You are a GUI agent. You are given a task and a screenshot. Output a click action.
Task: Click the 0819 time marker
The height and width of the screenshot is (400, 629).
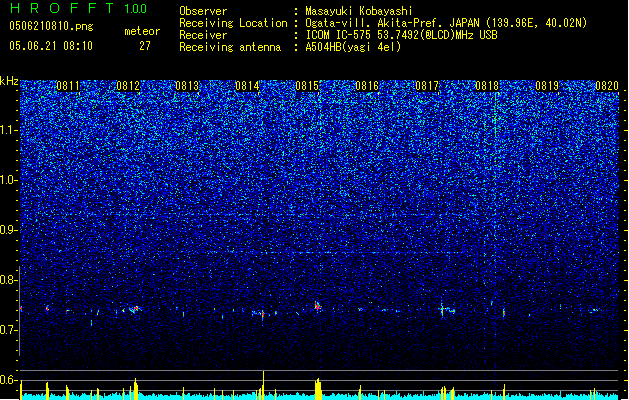coord(547,86)
